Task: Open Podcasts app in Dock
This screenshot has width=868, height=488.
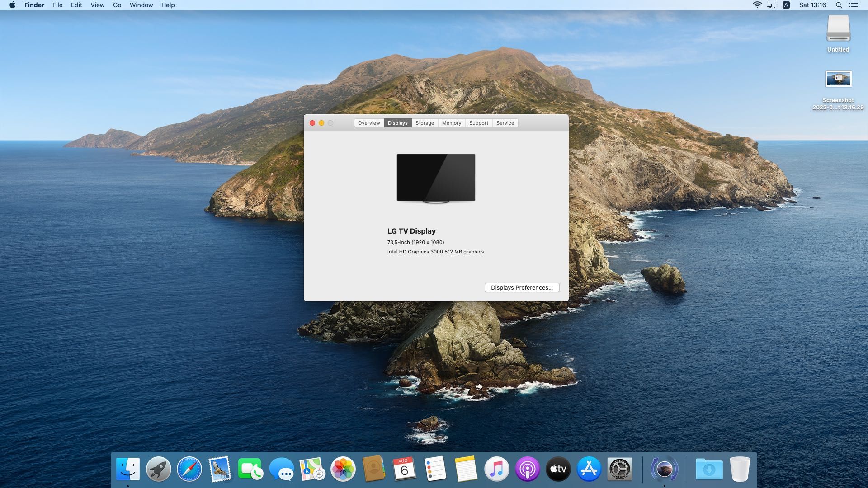Action: click(x=528, y=469)
